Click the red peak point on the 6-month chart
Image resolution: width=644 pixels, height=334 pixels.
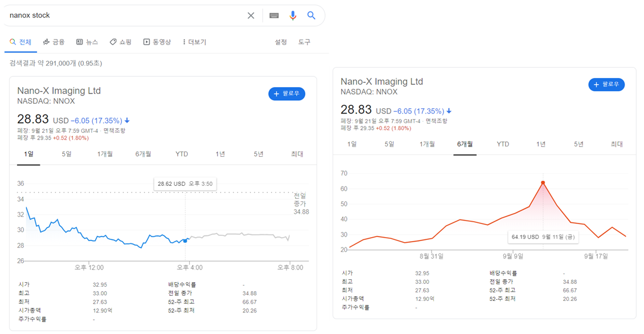coord(543,182)
